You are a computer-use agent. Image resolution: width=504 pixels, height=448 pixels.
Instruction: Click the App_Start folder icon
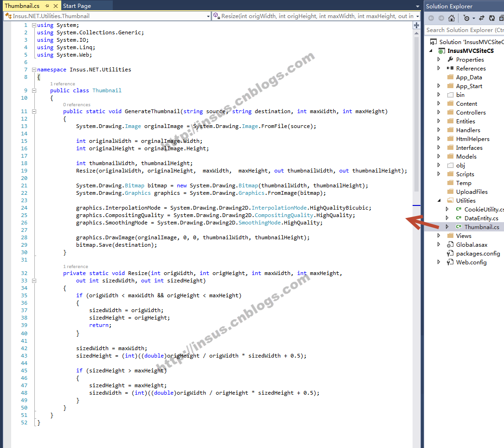450,86
